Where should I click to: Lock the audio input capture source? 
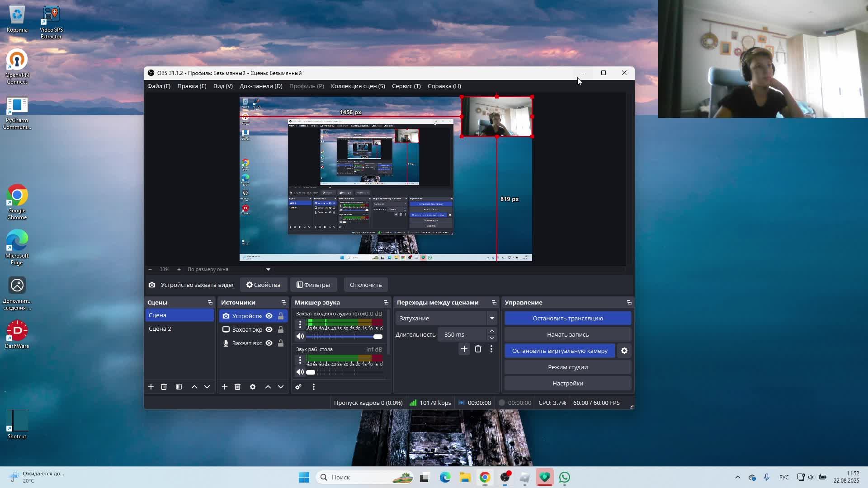click(x=281, y=343)
